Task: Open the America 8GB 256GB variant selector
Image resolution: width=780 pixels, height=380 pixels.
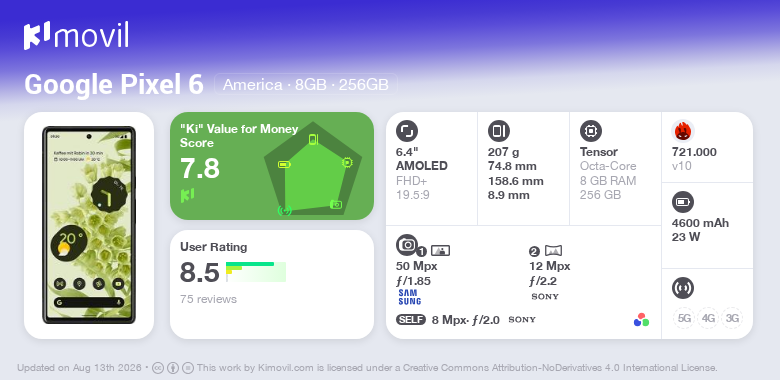Action: 305,85
